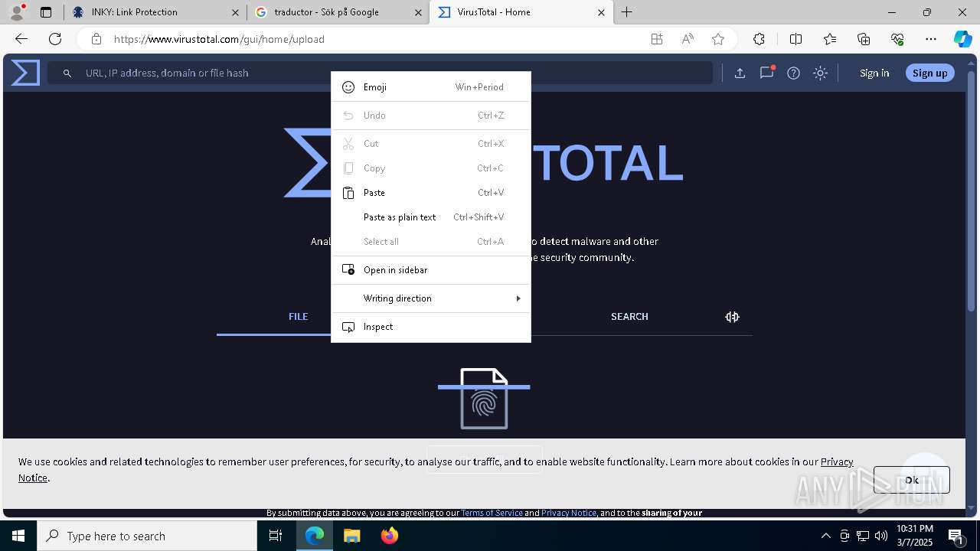Toggle the light/dark theme sun icon
The image size is (980, 551).
[x=820, y=73]
